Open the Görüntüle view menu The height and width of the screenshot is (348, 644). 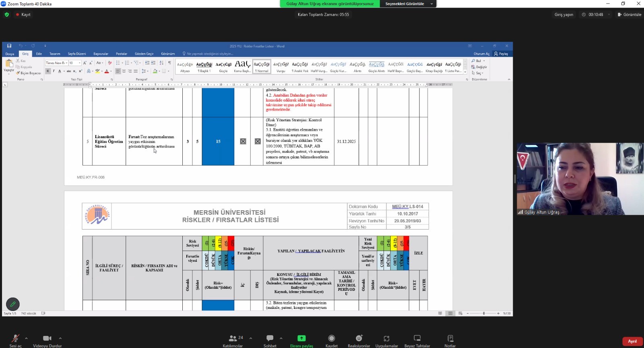[630, 14]
